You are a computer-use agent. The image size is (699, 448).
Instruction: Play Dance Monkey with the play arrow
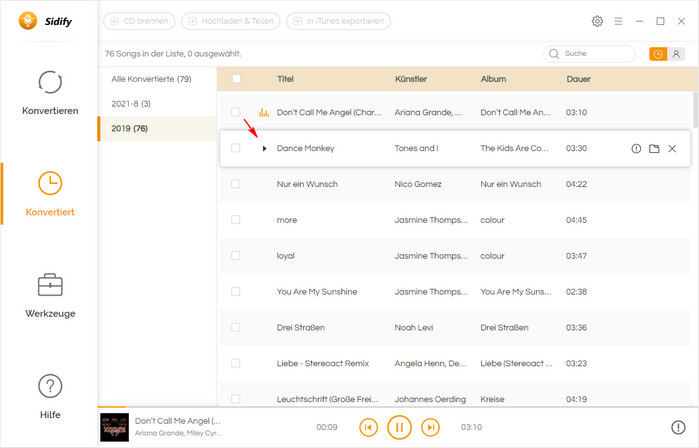click(264, 148)
